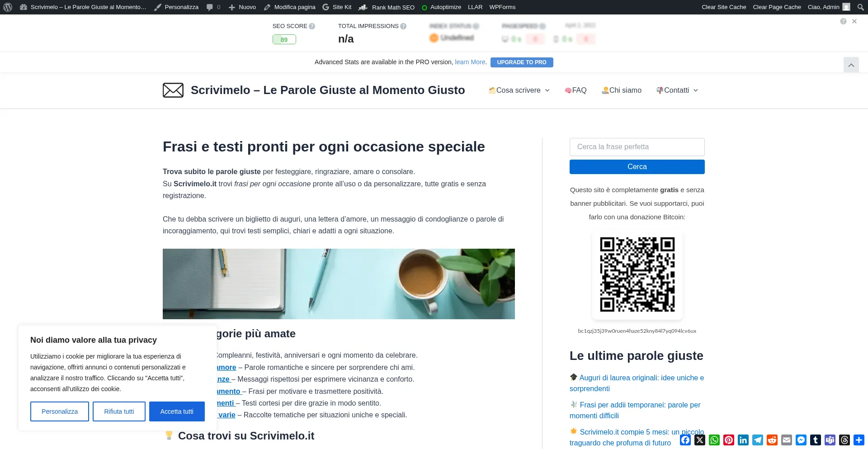
Task: Click the blue Cerca button
Action: coord(637,167)
